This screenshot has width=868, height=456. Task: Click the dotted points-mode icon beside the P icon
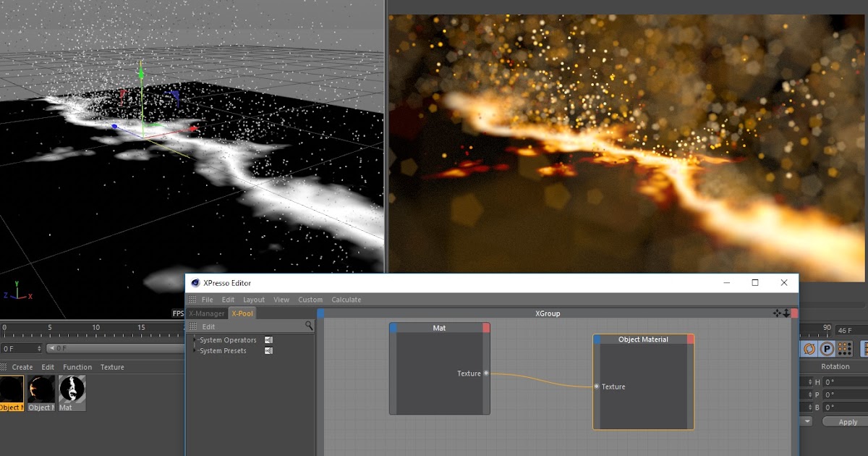click(x=844, y=348)
